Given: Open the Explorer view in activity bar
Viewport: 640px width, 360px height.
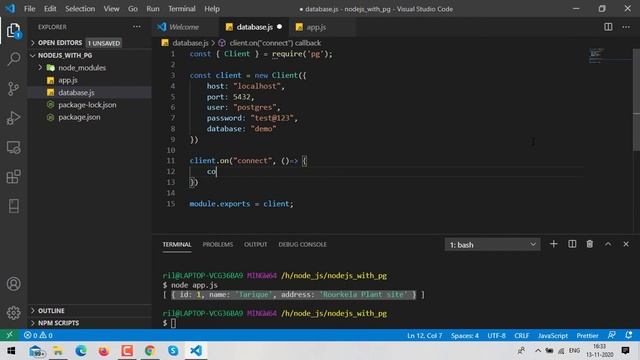Looking at the screenshot, I should (x=13, y=31).
